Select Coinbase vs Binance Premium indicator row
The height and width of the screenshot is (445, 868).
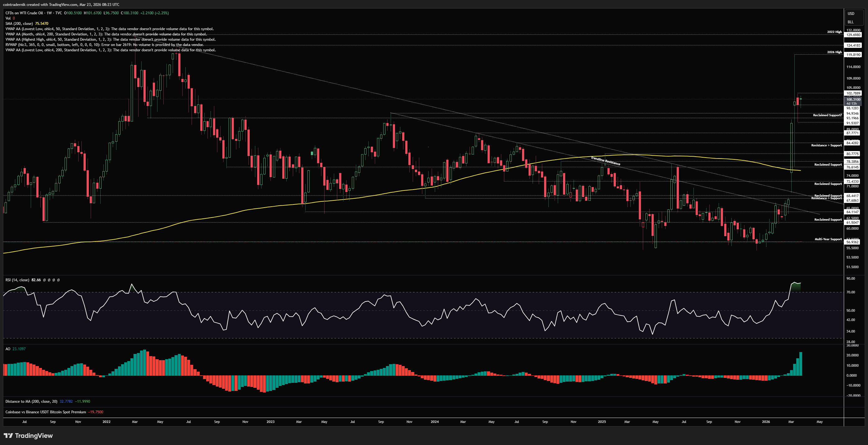(x=45, y=412)
